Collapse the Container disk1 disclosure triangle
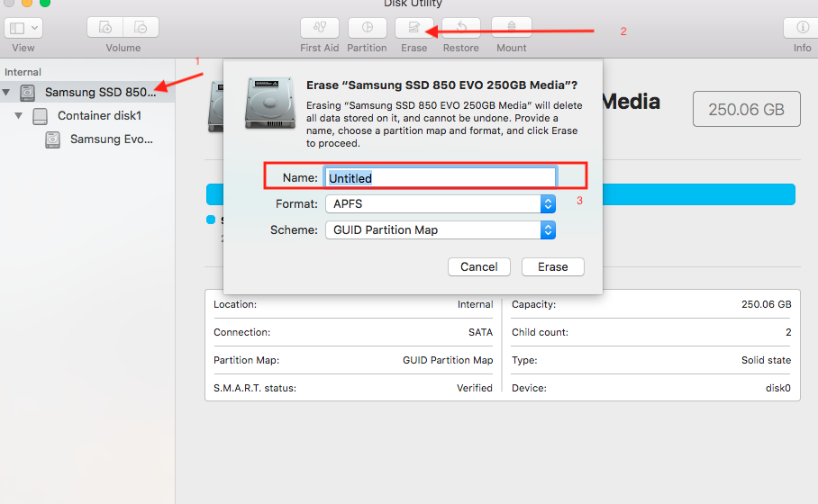Image resolution: width=818 pixels, height=504 pixels. tap(19, 116)
